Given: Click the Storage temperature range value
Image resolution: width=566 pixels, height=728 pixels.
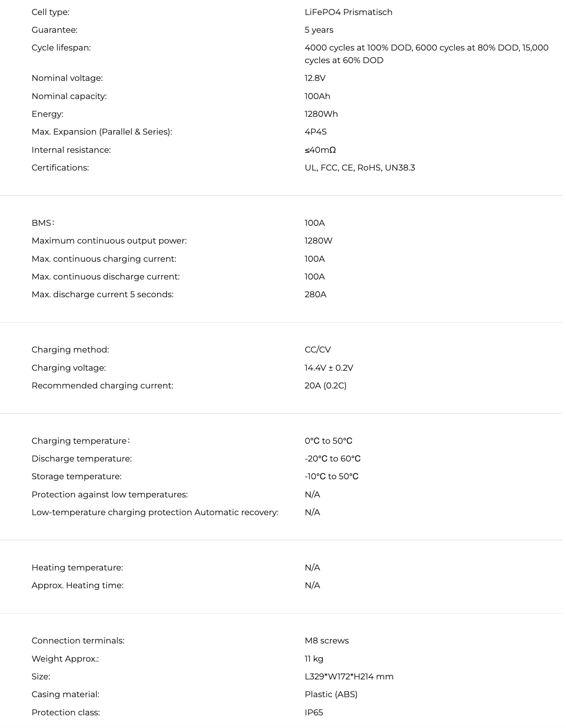Looking at the screenshot, I should click(x=331, y=477).
